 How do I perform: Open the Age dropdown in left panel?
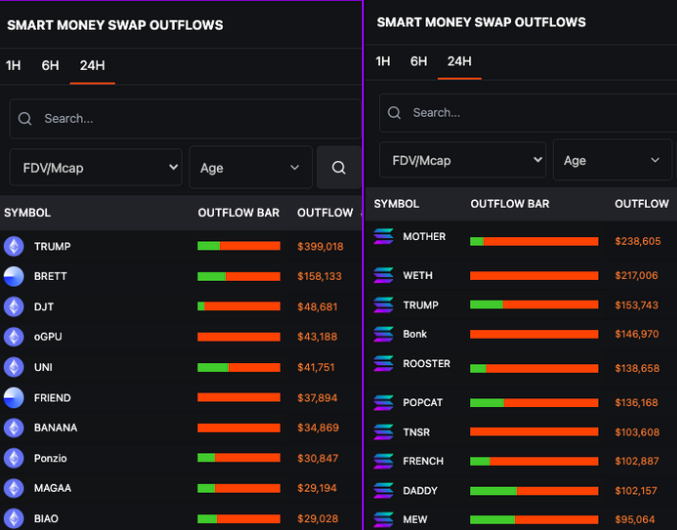tap(251, 167)
